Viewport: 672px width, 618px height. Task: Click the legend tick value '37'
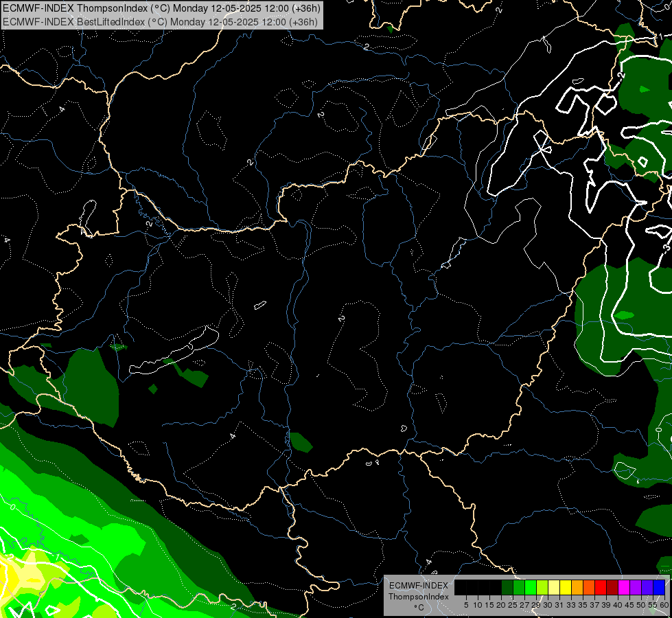coord(595,605)
